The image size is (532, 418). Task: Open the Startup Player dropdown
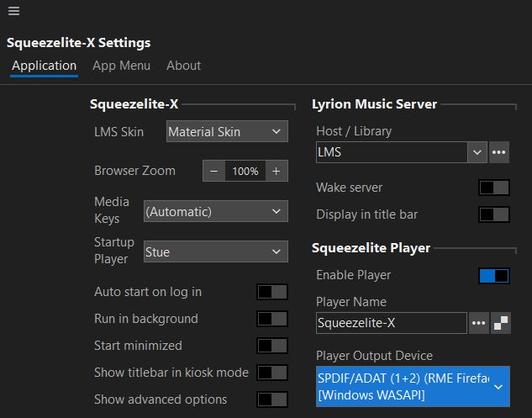[216, 251]
